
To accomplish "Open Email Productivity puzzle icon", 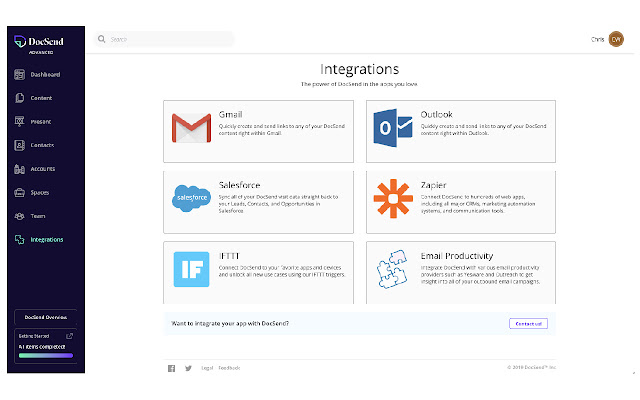I will point(392,269).
